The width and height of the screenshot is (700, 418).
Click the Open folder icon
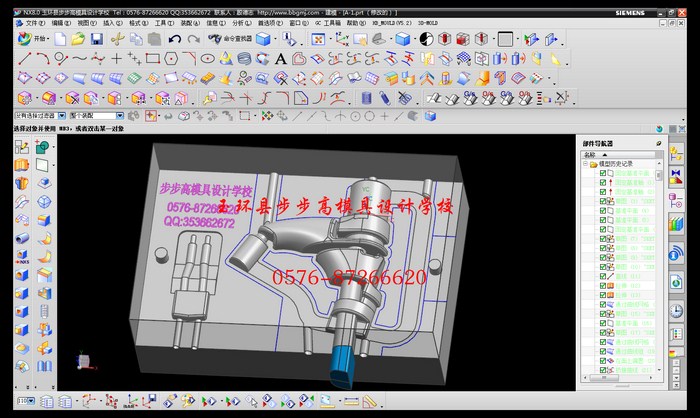coord(78,38)
